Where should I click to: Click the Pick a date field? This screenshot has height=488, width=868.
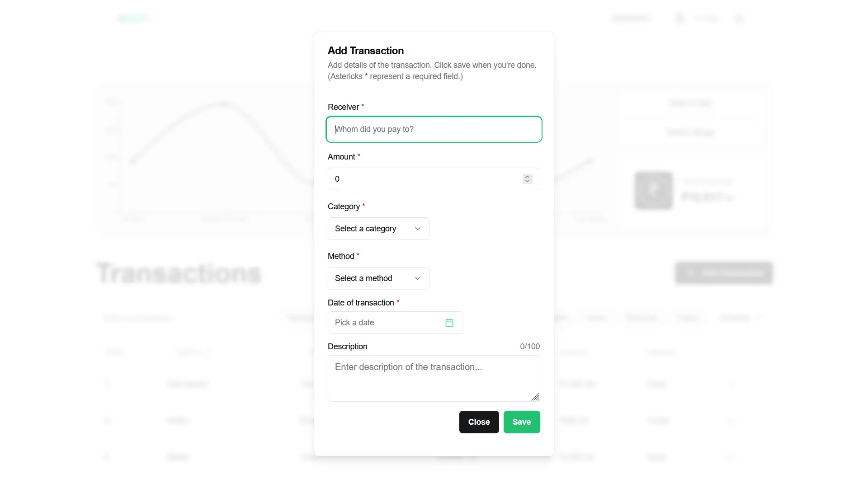tap(384, 323)
